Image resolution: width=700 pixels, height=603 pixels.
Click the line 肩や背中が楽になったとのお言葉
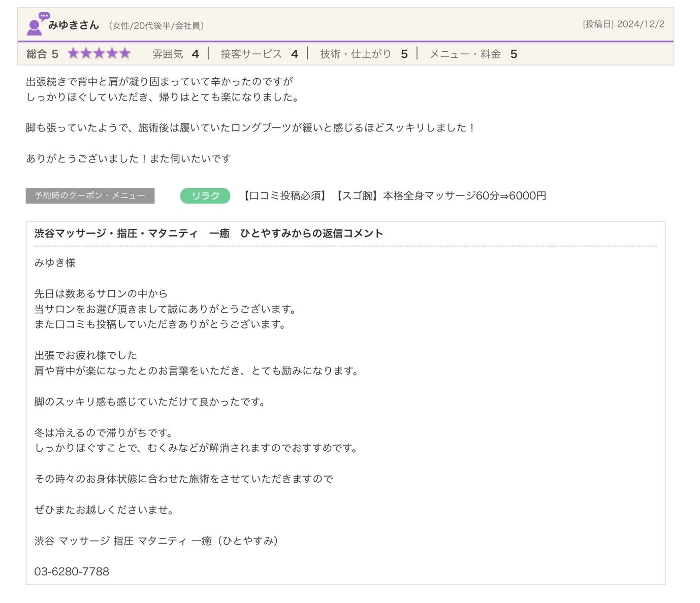click(197, 371)
